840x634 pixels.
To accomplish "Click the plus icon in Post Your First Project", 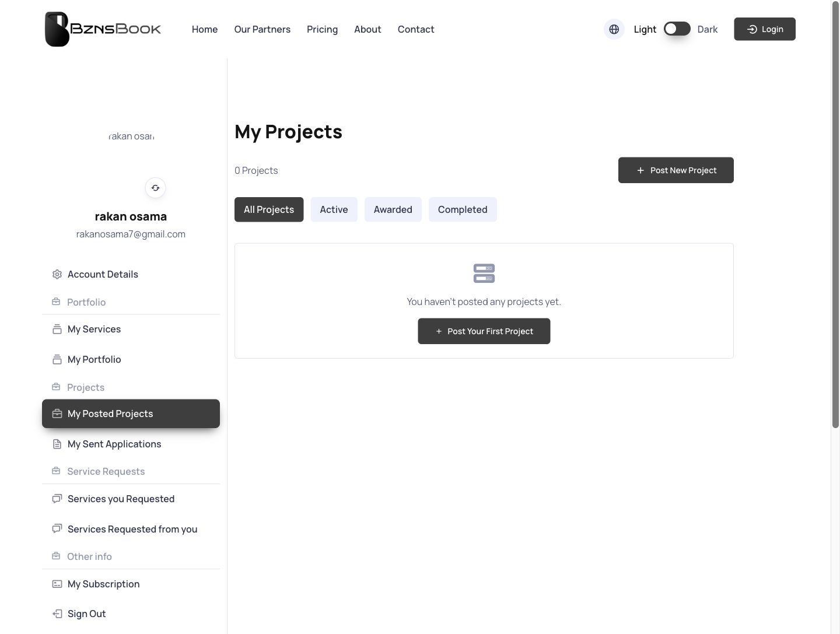I will [439, 331].
